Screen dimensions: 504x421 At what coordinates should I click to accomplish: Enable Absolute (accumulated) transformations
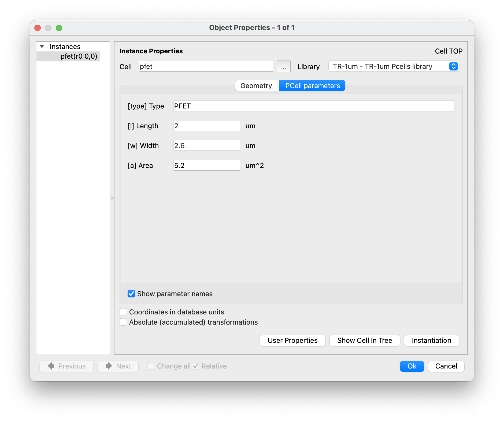pos(123,322)
